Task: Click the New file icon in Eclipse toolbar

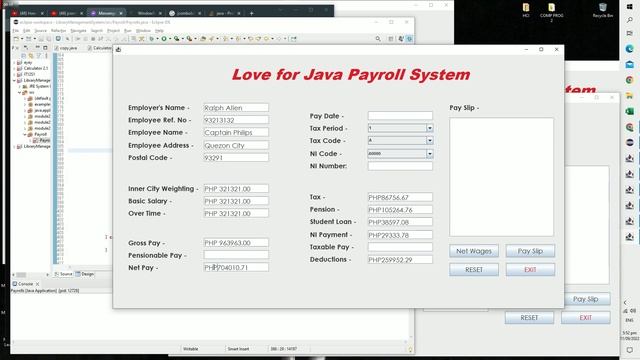Action: click(16, 39)
